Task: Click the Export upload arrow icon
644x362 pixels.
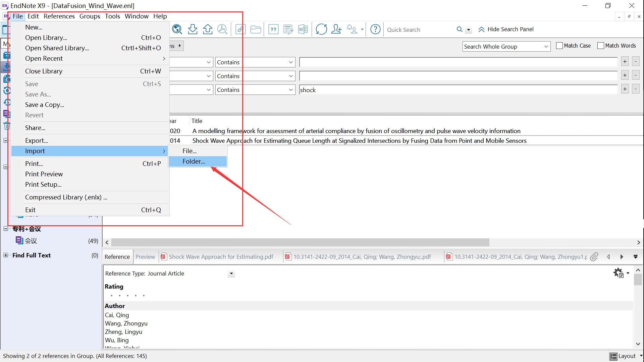Action: 208,29
